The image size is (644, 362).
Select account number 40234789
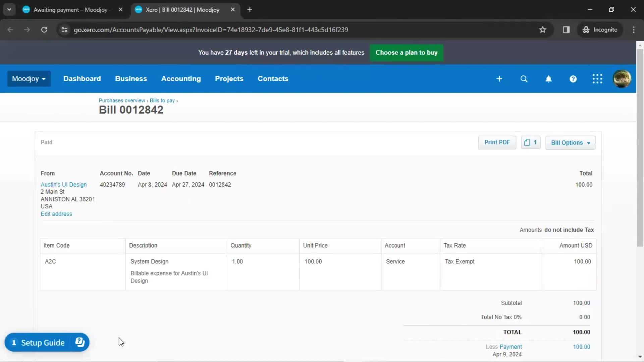coord(112,185)
